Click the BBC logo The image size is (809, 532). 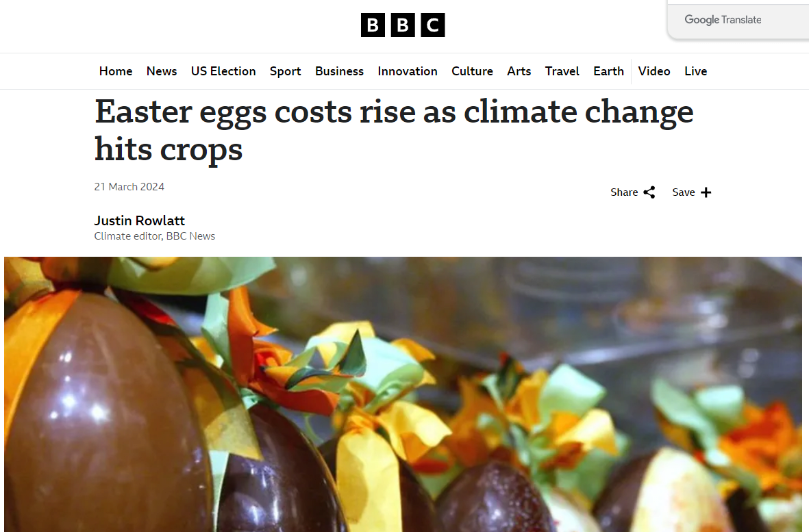(402, 25)
